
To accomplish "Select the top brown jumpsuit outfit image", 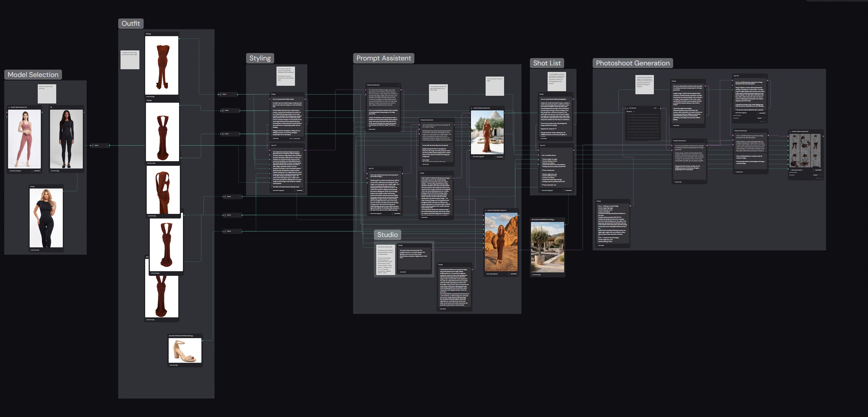I will [162, 65].
